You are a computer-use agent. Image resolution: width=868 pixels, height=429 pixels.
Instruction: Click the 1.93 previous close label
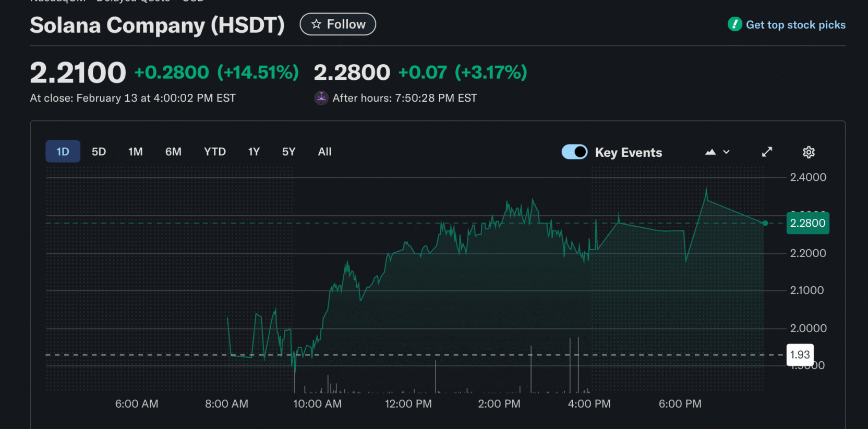800,355
